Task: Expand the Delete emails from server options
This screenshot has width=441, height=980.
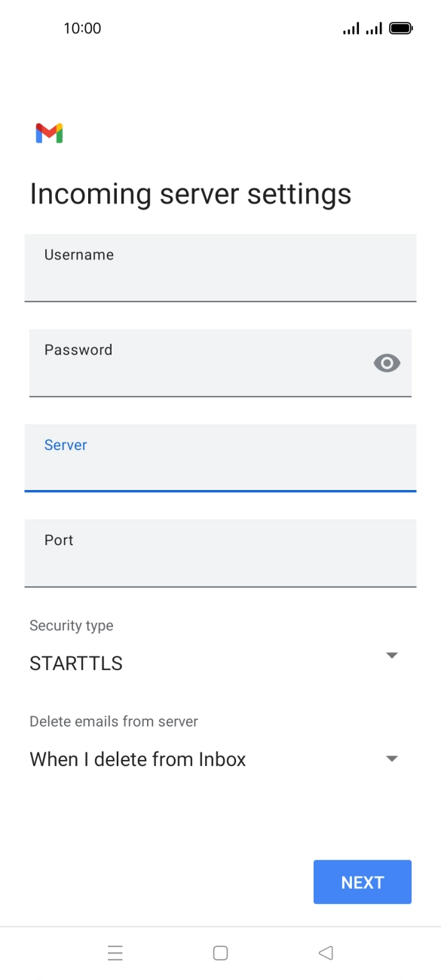Action: pyautogui.click(x=391, y=758)
